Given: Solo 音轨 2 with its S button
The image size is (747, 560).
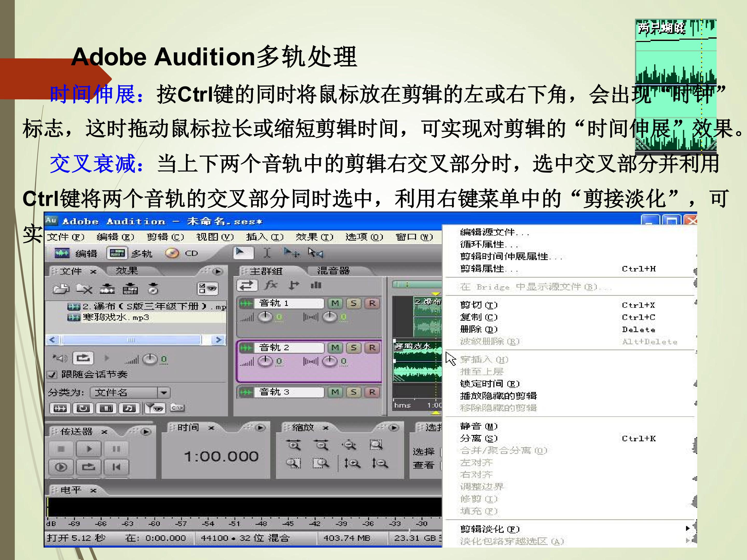Looking at the screenshot, I should pos(354,348).
